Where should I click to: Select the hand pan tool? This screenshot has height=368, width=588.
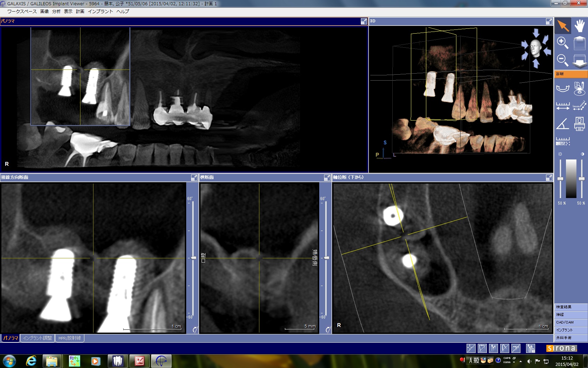[580, 26]
